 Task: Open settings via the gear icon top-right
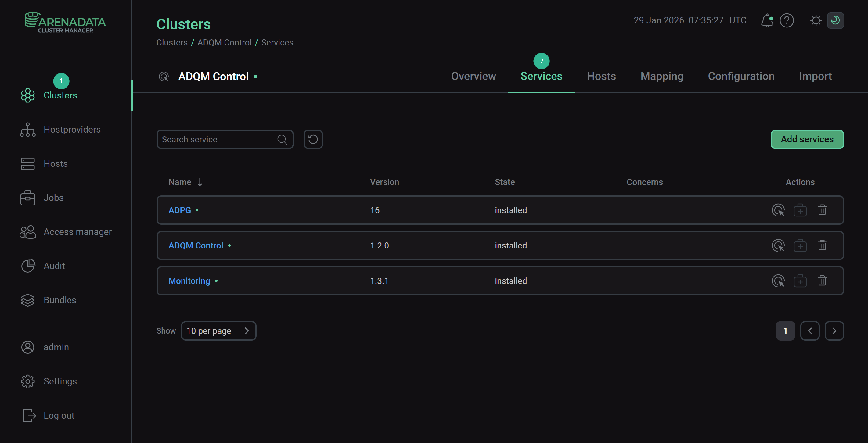(816, 20)
